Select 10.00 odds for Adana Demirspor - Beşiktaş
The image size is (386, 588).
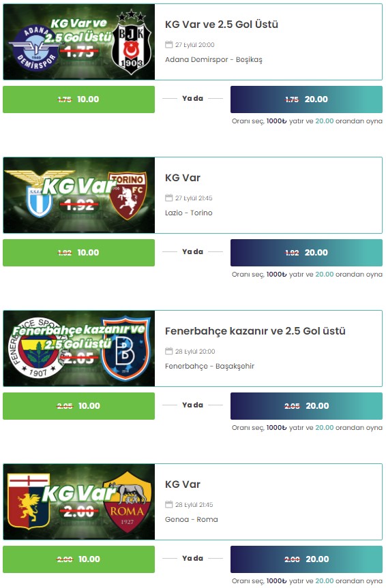(79, 99)
